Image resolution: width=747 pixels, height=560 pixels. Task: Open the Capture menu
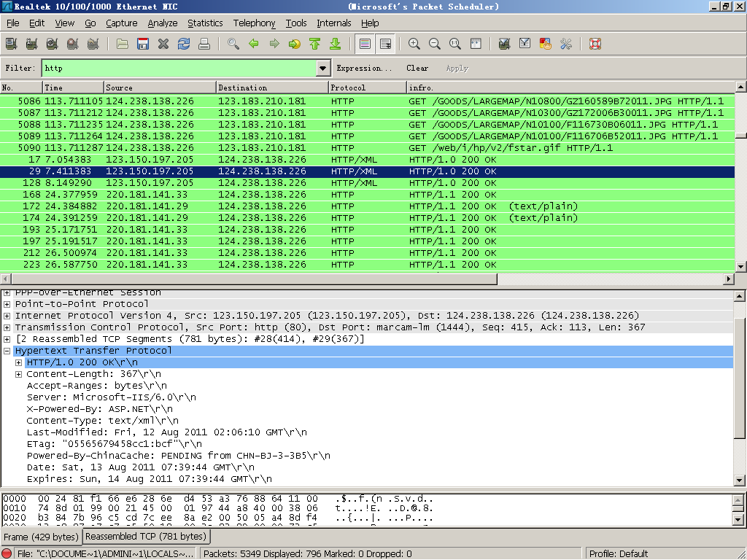coord(122,23)
